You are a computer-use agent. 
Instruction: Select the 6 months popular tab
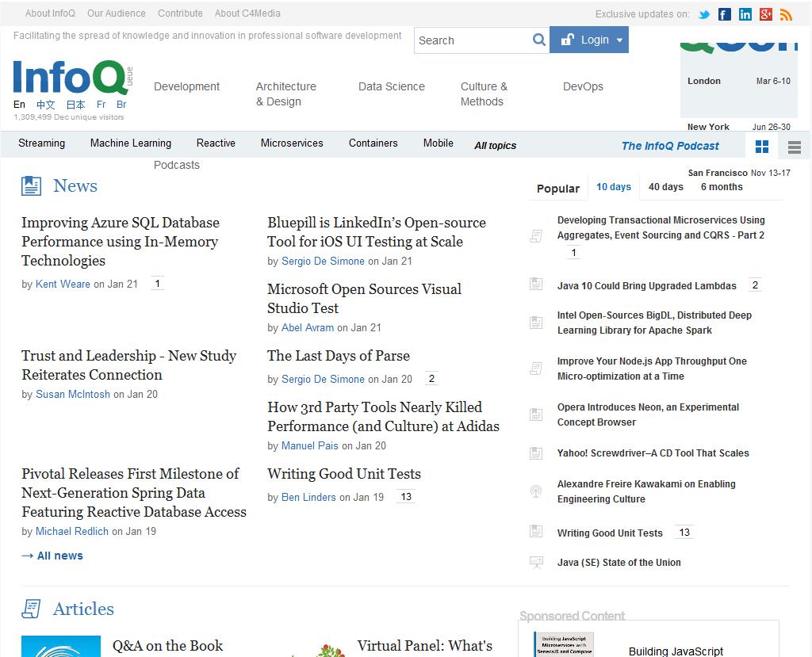click(x=722, y=187)
